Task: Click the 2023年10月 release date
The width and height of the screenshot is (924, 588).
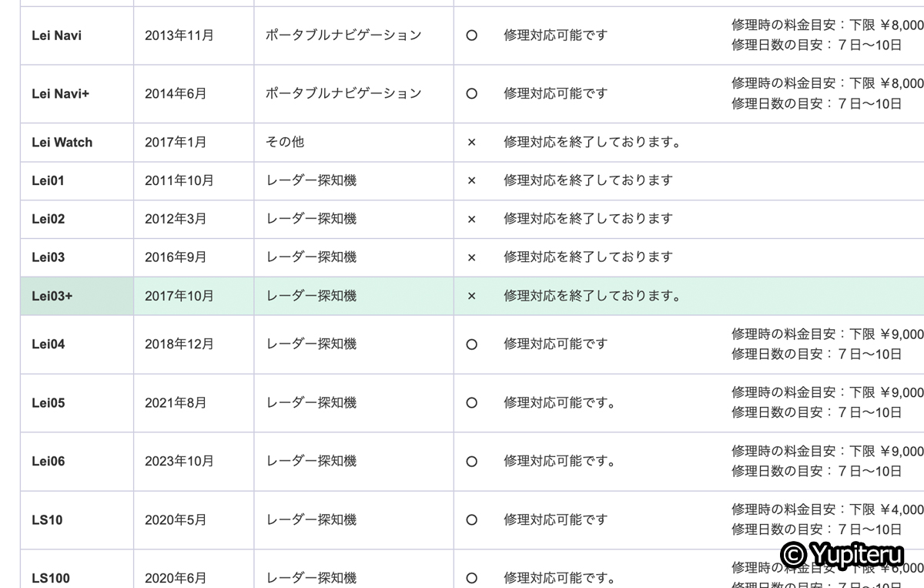Action: pyautogui.click(x=179, y=462)
